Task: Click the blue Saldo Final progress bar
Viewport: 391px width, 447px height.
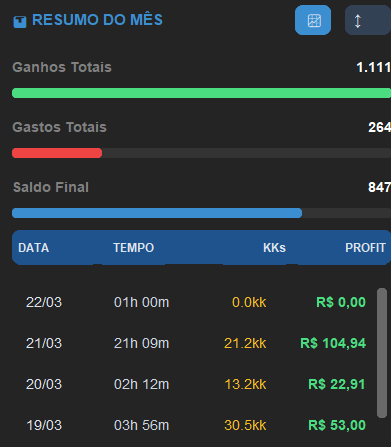Action: point(157,213)
